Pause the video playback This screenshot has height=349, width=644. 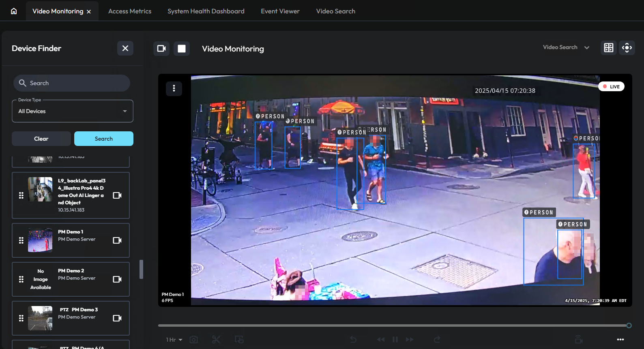click(x=395, y=340)
